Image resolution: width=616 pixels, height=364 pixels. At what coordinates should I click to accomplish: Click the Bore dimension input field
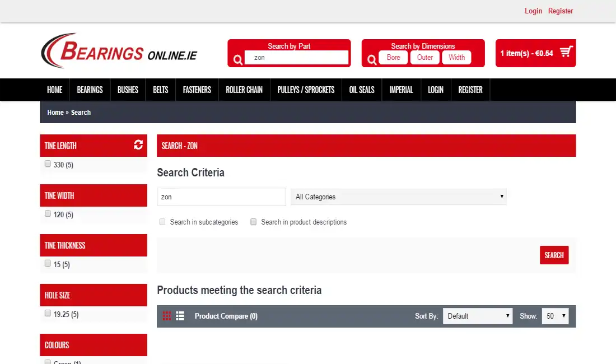click(x=393, y=57)
